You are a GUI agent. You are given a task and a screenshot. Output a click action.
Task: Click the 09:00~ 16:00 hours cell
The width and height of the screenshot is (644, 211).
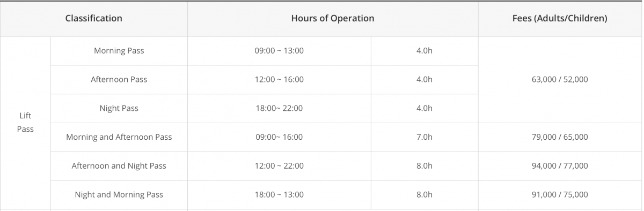pyautogui.click(x=279, y=137)
